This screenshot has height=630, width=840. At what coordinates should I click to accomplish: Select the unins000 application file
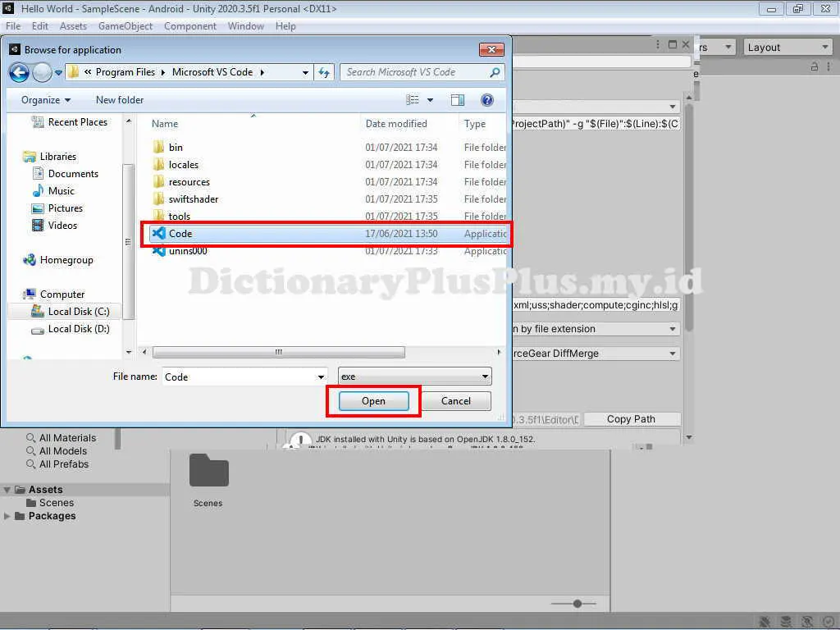[x=327, y=251]
